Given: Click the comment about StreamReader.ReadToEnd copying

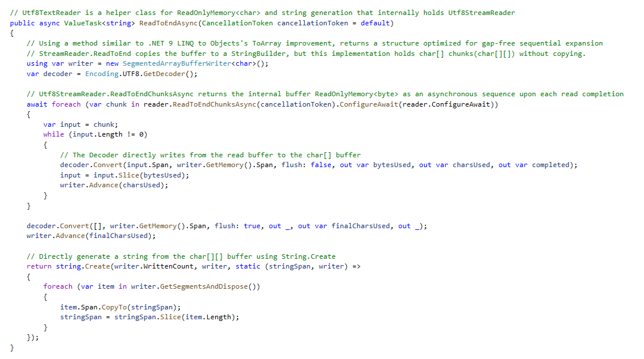Looking at the screenshot, I should pyautogui.click(x=306, y=54).
